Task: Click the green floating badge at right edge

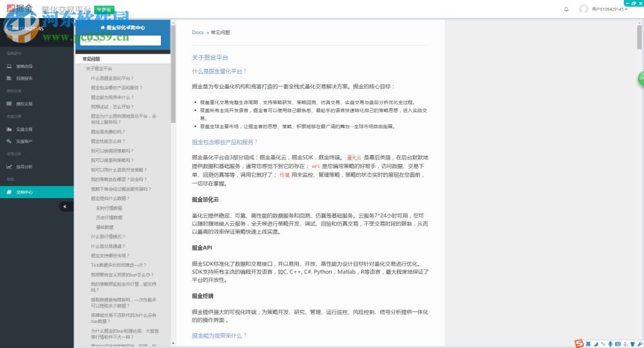Action: point(641,78)
